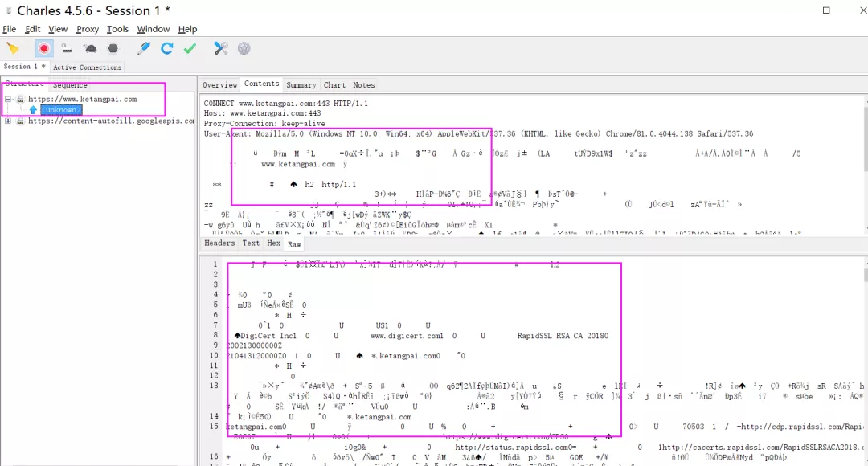Image resolution: width=868 pixels, height=466 pixels.
Task: Switch response view to Raw
Action: pos(294,244)
